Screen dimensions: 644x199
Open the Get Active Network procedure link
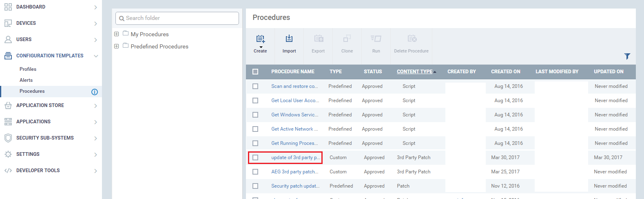[x=294, y=129]
